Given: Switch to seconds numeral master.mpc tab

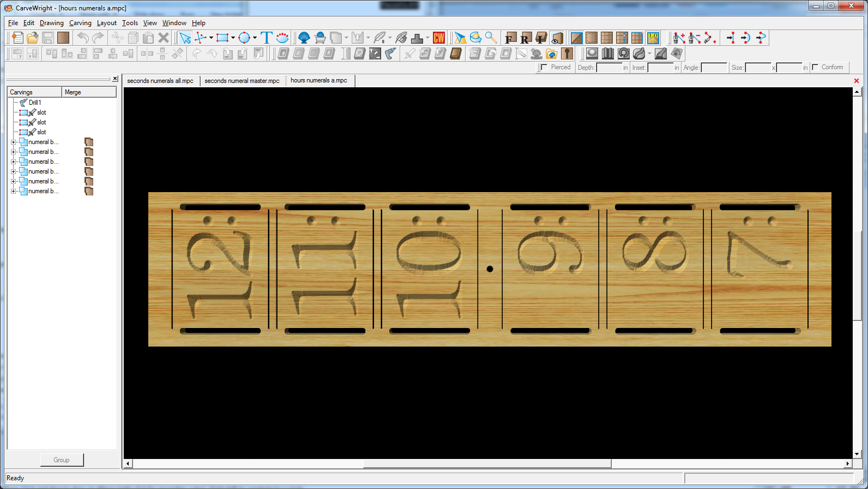Looking at the screenshot, I should (242, 81).
